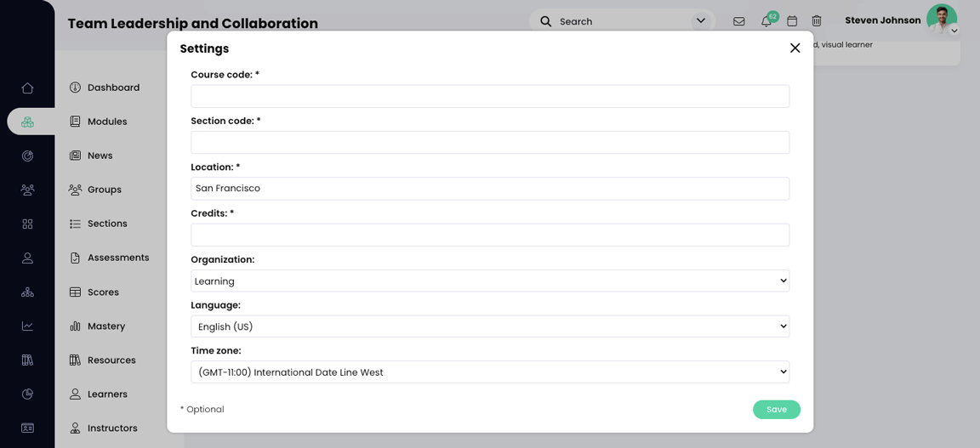This screenshot has width=980, height=448.
Task: Expand the user menu chevron by avatar
Action: pos(954,31)
